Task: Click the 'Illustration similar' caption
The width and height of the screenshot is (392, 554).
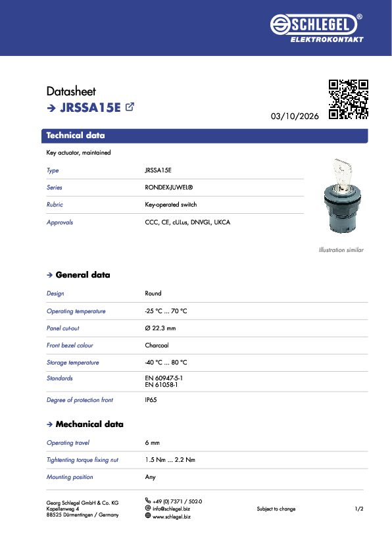Action: [x=341, y=250]
